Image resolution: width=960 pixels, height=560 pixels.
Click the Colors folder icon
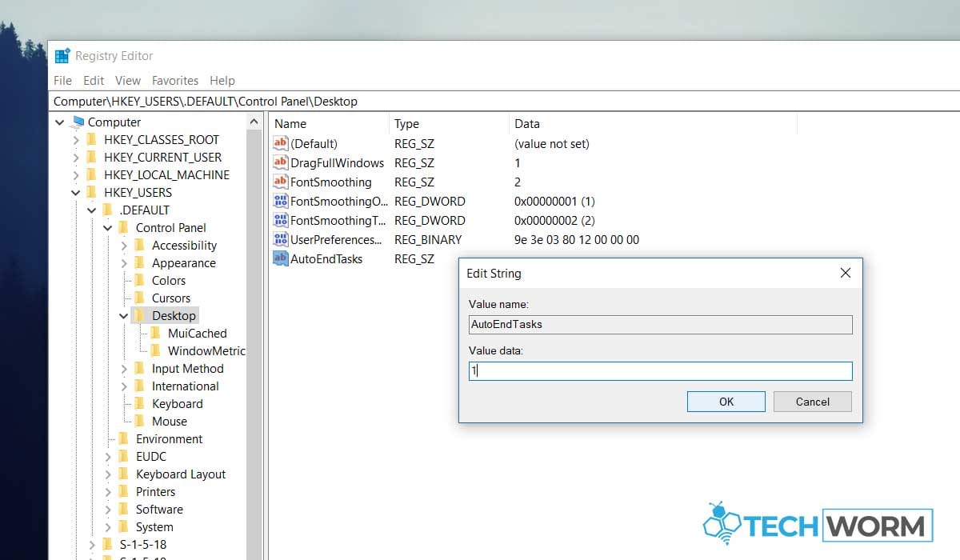click(139, 281)
